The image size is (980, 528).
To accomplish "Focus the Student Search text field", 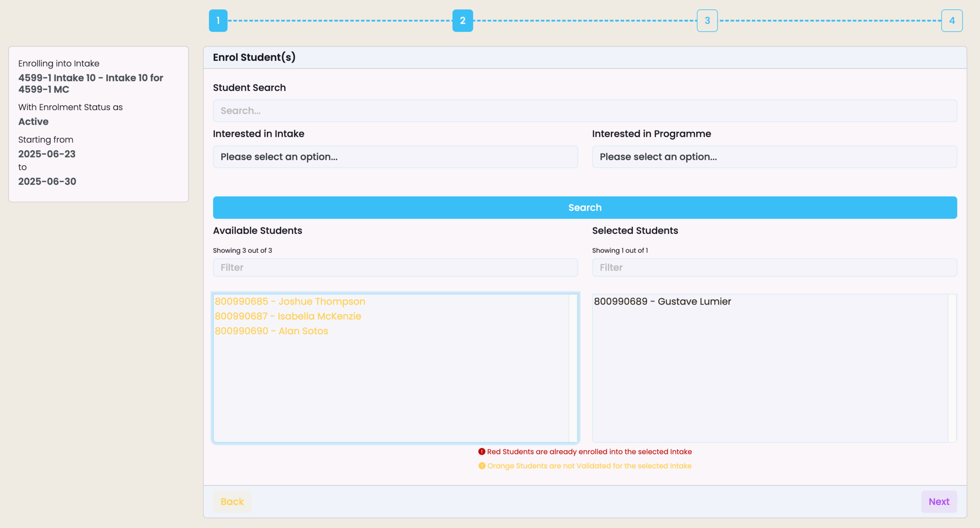I will click(585, 111).
